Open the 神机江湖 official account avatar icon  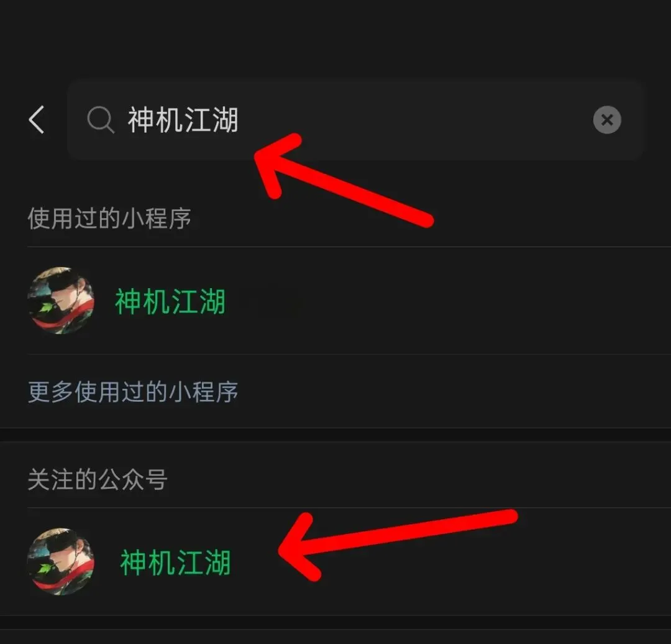coord(61,561)
